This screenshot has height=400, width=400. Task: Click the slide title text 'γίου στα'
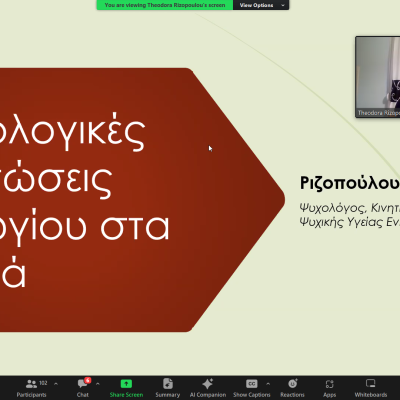tap(85, 227)
